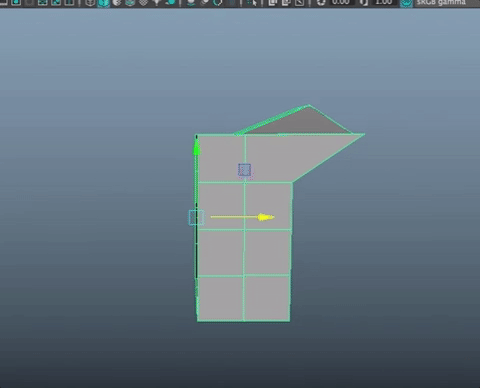Screen dimensions: 480x388
Task: Enable textured display icon
Action: coord(143,3)
